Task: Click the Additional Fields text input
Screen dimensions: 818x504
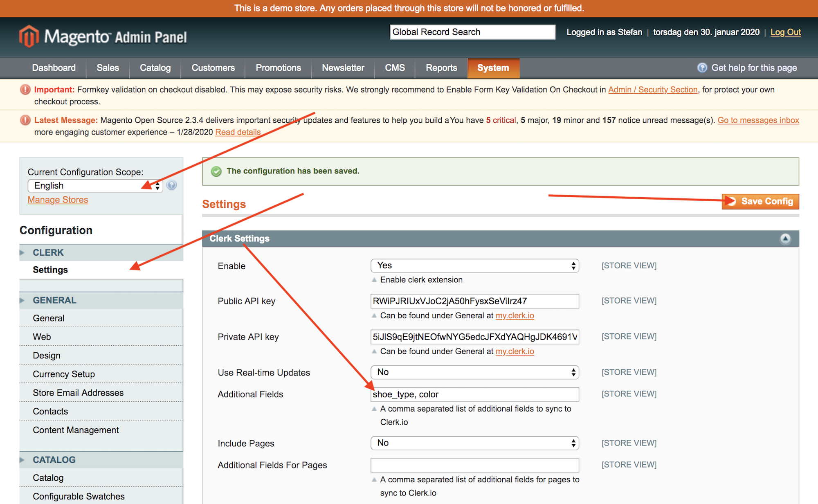Action: (474, 394)
